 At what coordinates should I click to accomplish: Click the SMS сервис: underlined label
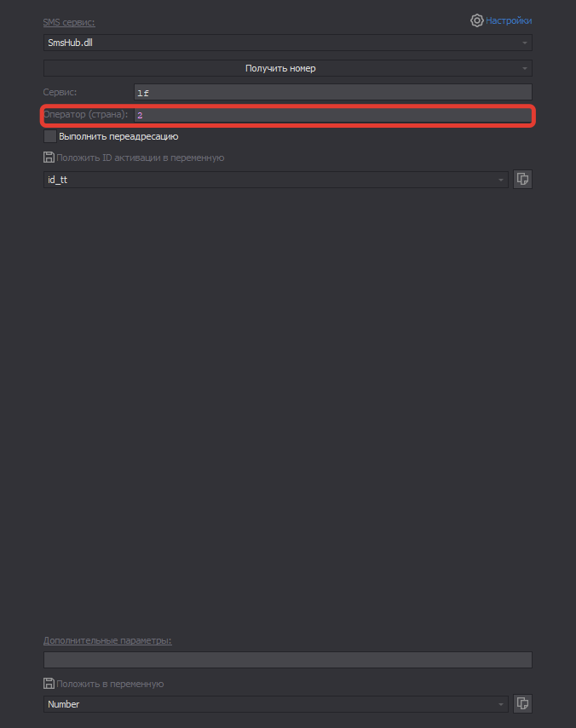(69, 22)
